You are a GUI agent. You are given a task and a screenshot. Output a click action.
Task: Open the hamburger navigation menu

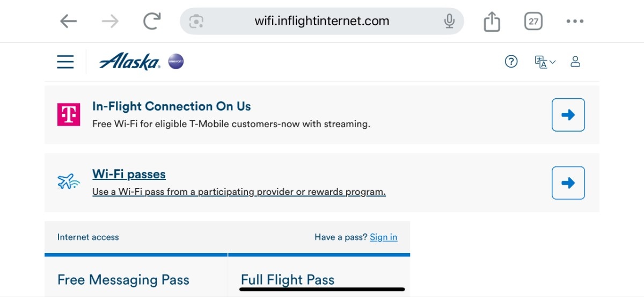(x=65, y=62)
